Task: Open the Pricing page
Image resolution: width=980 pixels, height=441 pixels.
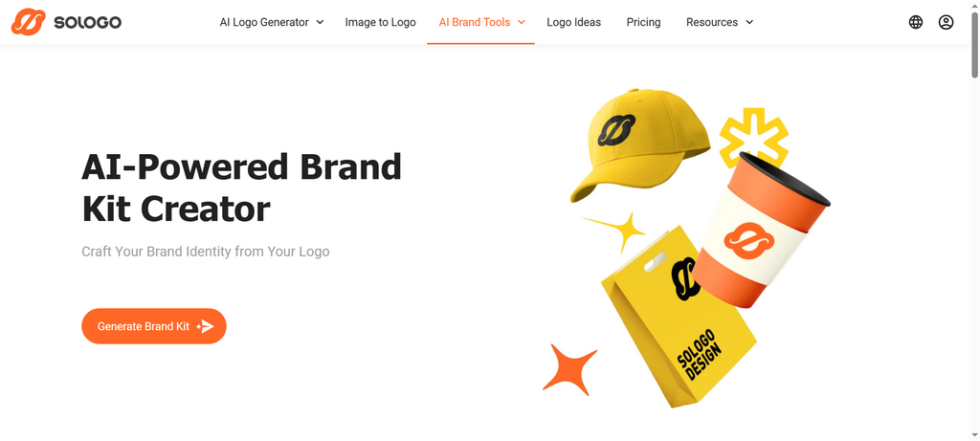Action: (643, 23)
